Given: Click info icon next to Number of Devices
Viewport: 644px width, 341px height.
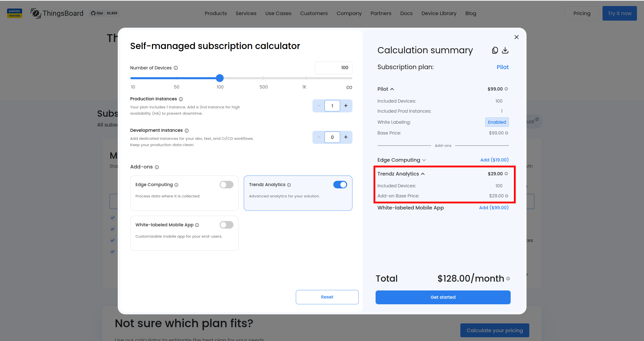Looking at the screenshot, I should (x=176, y=68).
